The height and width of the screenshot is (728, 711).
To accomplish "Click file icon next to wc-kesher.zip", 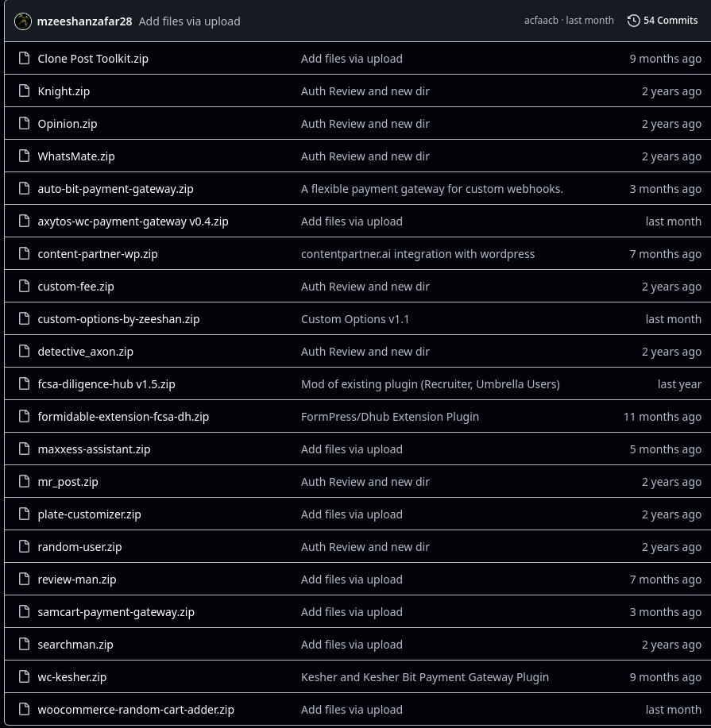I will tap(24, 676).
